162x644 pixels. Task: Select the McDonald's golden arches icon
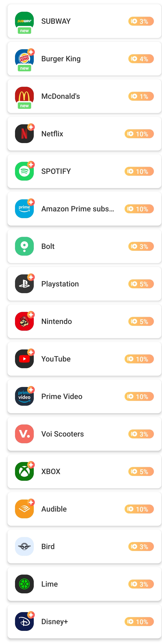[24, 96]
